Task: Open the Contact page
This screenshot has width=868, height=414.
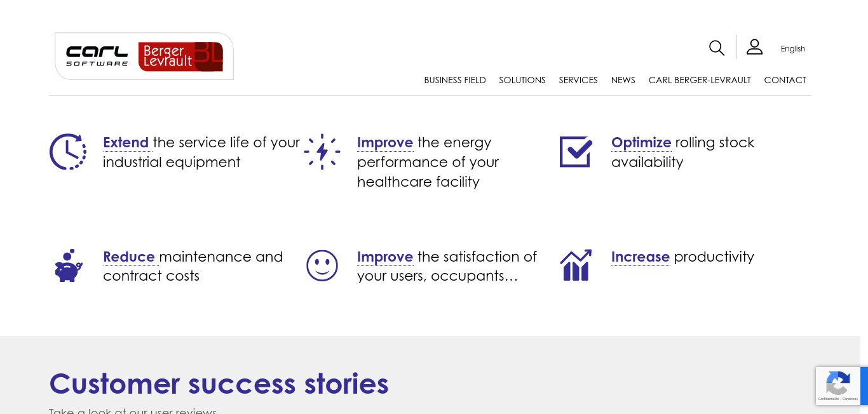Action: (x=785, y=80)
